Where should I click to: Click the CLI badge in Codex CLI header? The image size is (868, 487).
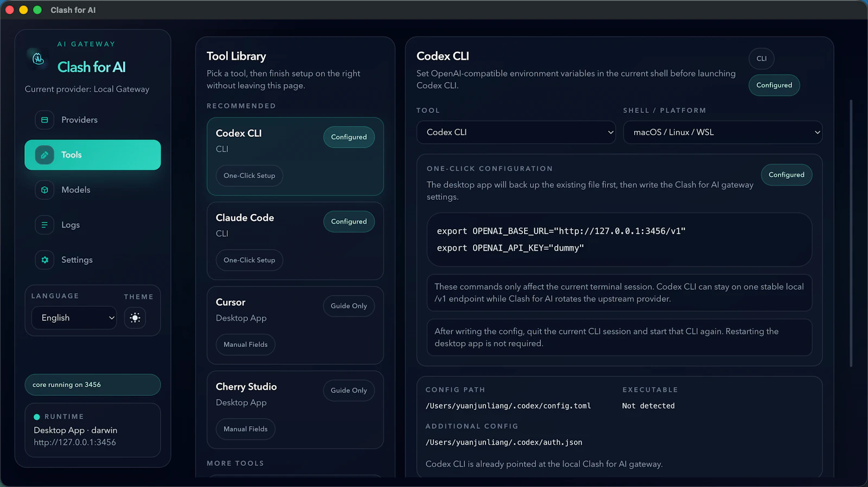click(762, 59)
